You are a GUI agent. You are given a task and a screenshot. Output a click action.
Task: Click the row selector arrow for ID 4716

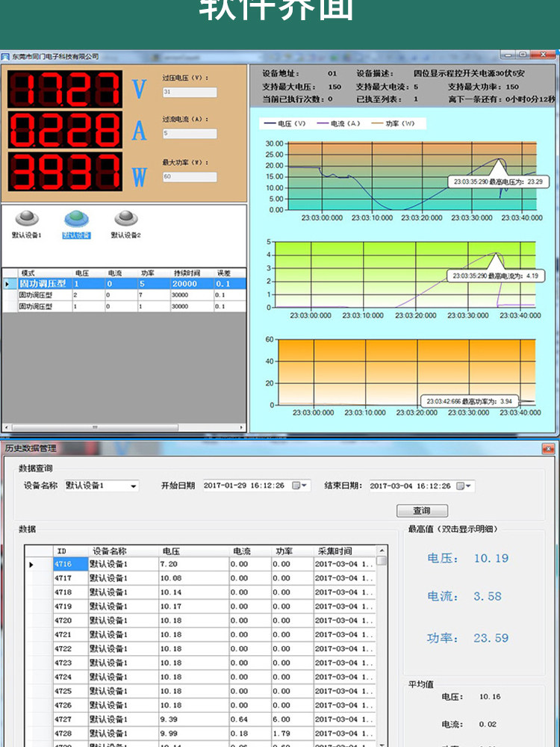pos(31,565)
